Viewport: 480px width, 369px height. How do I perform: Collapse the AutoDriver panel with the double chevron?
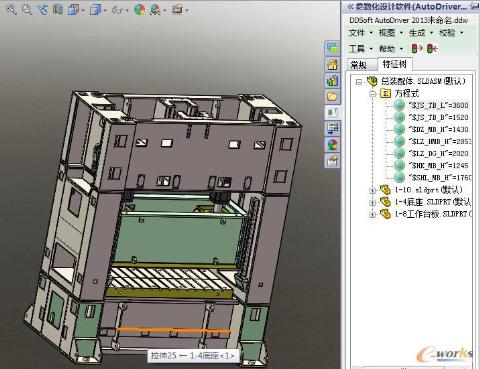350,6
